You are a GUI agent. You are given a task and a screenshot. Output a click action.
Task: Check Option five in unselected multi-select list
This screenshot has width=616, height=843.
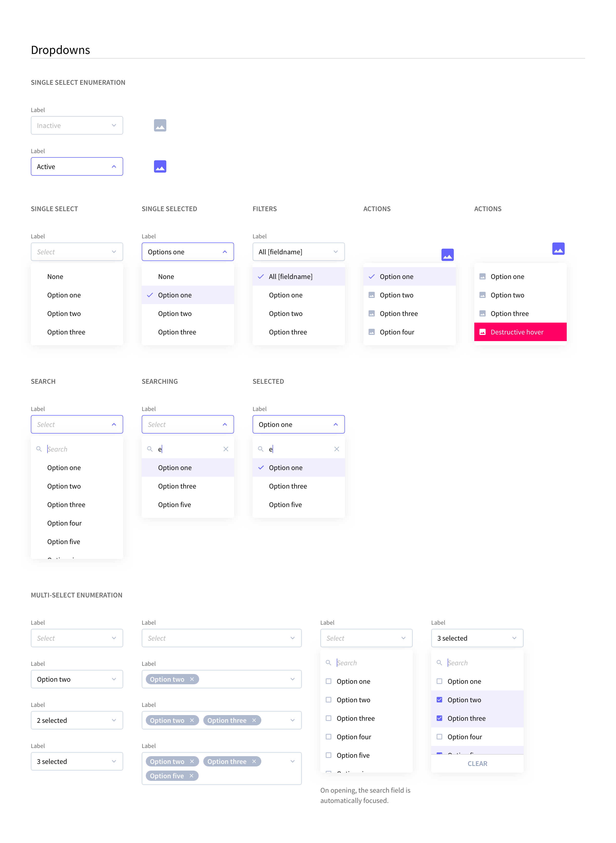click(329, 755)
